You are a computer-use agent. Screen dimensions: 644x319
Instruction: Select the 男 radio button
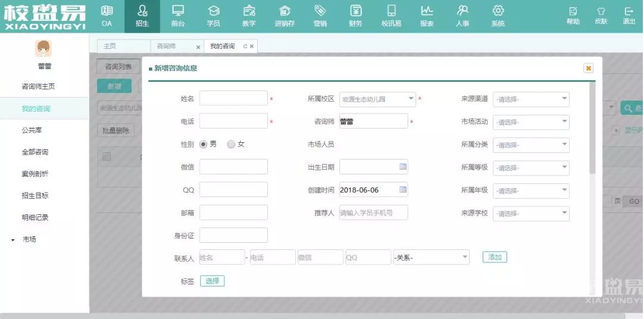coord(204,144)
